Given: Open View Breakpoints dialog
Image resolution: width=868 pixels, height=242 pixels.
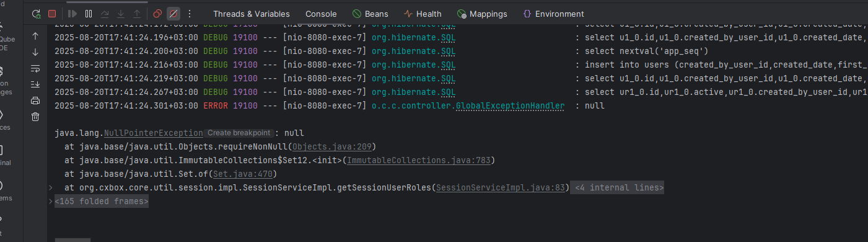Looking at the screenshot, I should (x=157, y=13).
